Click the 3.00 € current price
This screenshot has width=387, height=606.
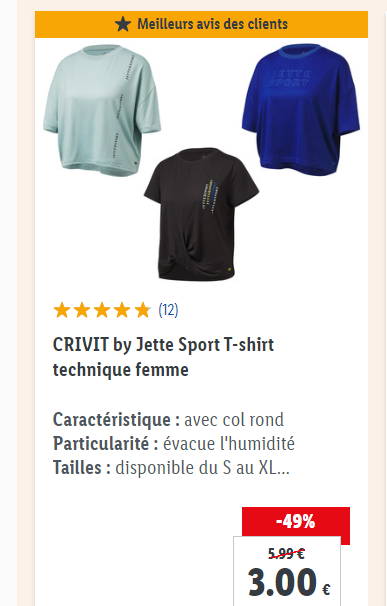click(x=289, y=582)
